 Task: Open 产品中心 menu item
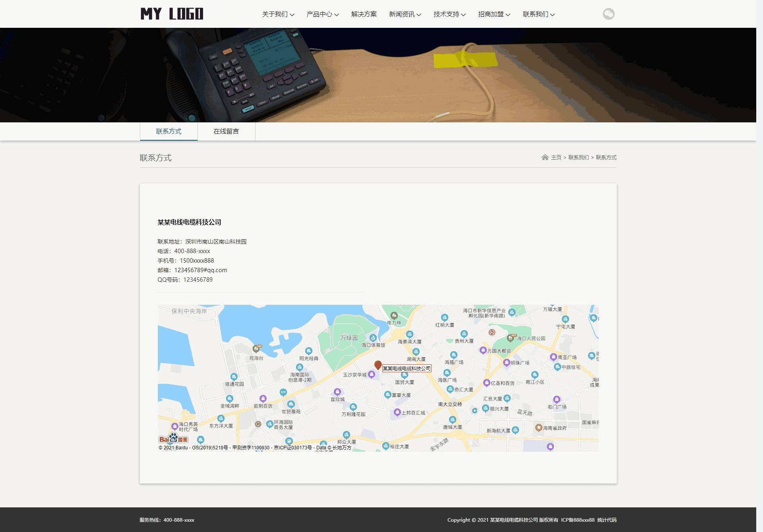tap(319, 14)
